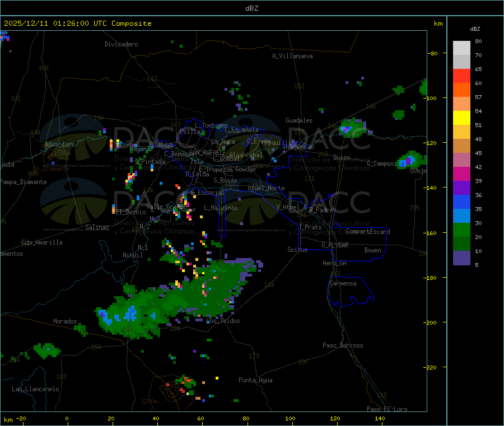This screenshot has width=504, height=426.
Task: Click the 54 dBZ yellow legend swatch
Action: (x=461, y=118)
